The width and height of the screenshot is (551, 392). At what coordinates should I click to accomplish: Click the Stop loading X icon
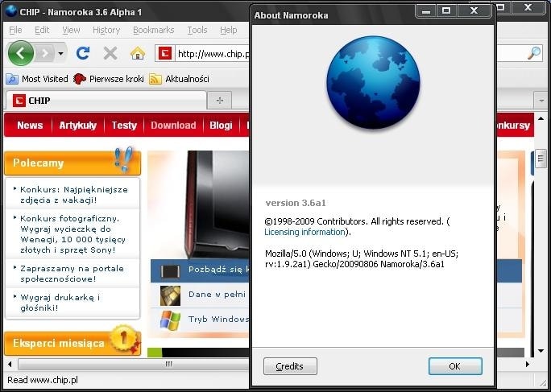click(110, 53)
